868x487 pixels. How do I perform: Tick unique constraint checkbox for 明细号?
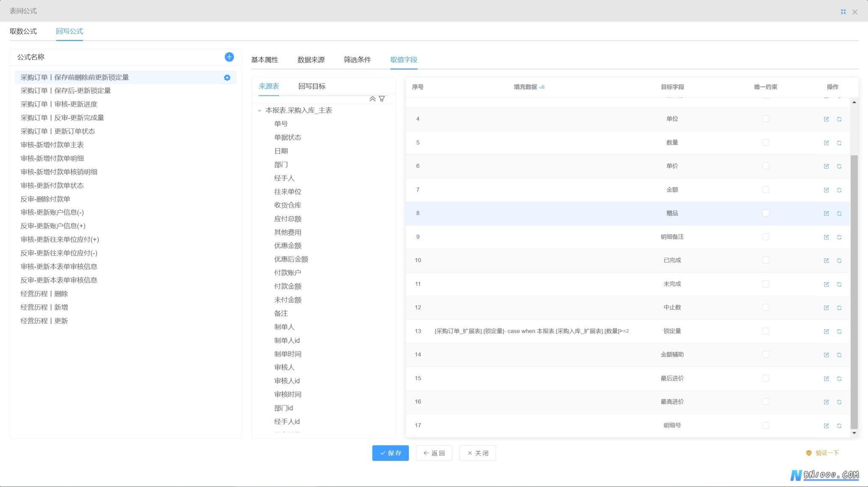click(766, 425)
